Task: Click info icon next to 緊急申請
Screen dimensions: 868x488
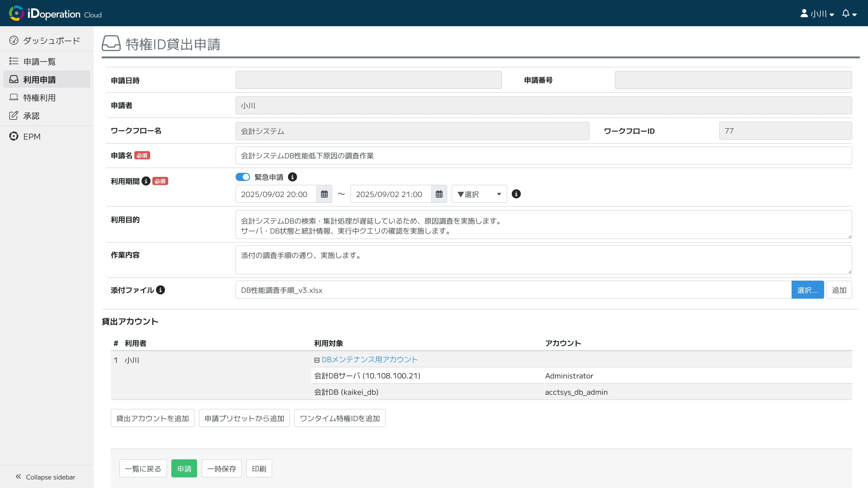Action: pos(292,177)
